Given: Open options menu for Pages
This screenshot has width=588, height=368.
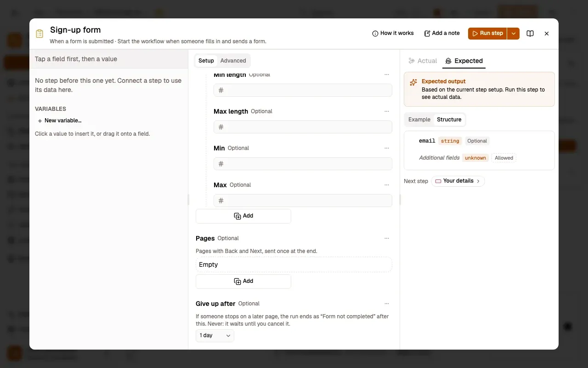Looking at the screenshot, I should coord(387,238).
